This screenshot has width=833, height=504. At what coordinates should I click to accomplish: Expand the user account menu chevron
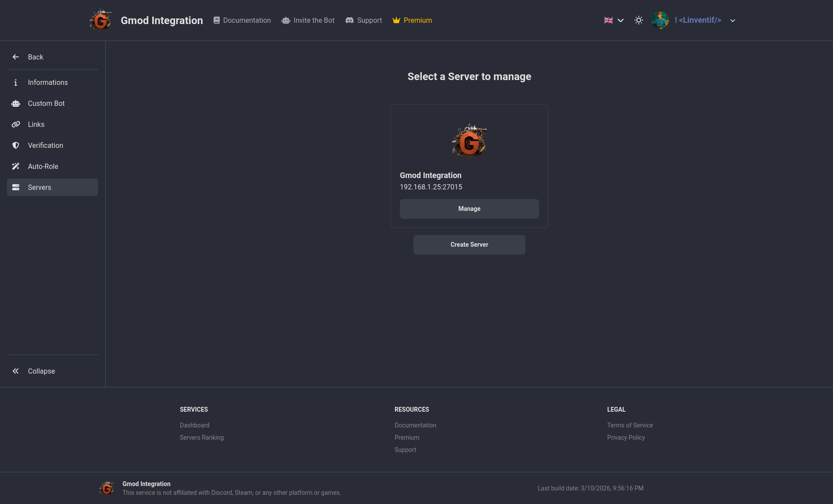click(x=733, y=21)
